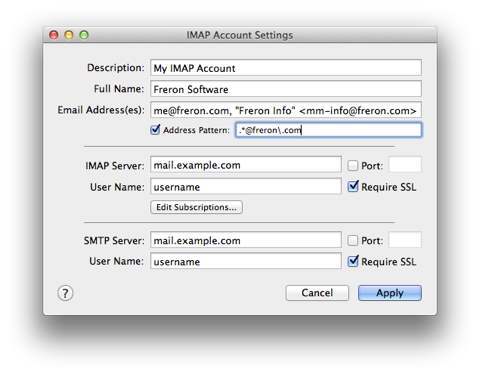
Task: Enable the IMAP Server Port checkbox
Action: (x=353, y=166)
